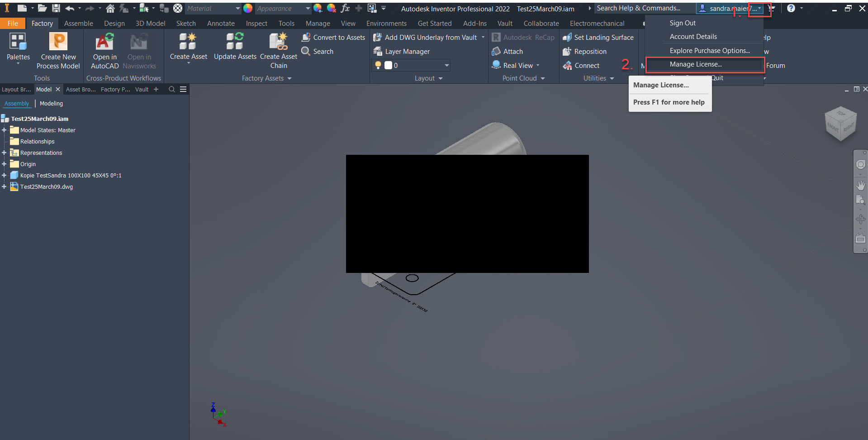
Task: Click Convert to Assets
Action: coord(333,38)
